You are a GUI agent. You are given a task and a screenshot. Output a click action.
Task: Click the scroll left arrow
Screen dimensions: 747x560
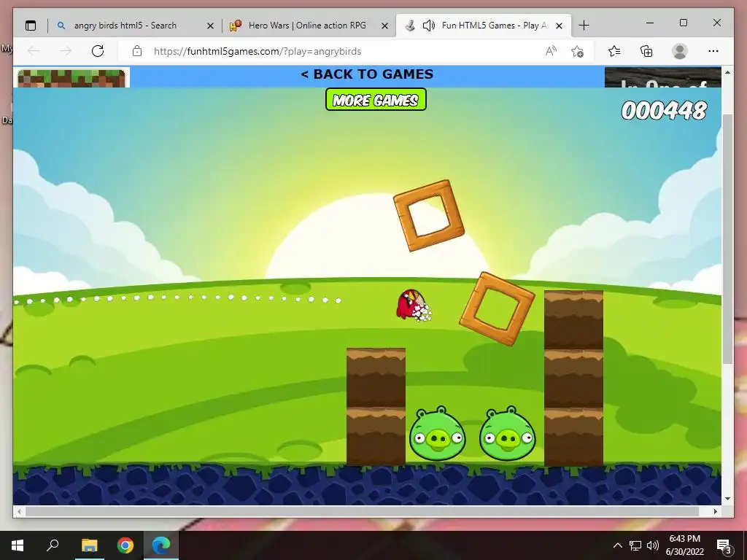click(x=19, y=511)
